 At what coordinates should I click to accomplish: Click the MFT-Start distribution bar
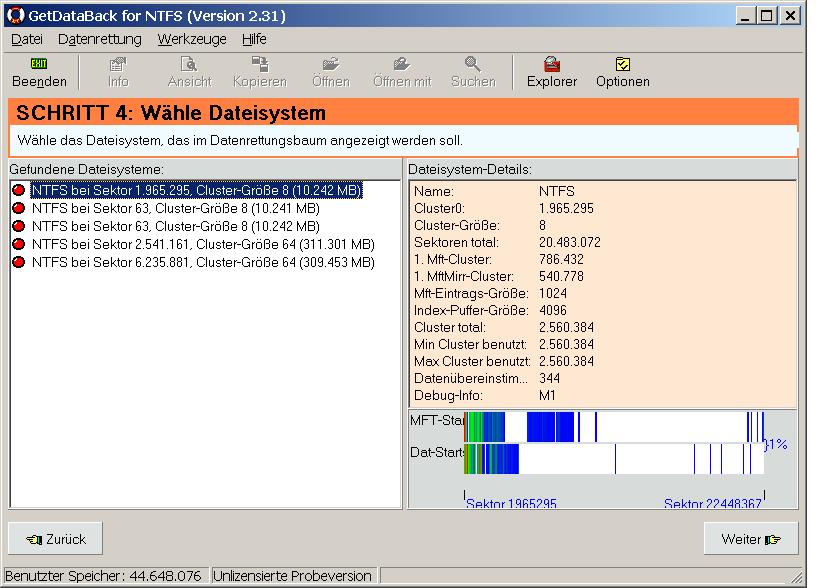point(614,427)
